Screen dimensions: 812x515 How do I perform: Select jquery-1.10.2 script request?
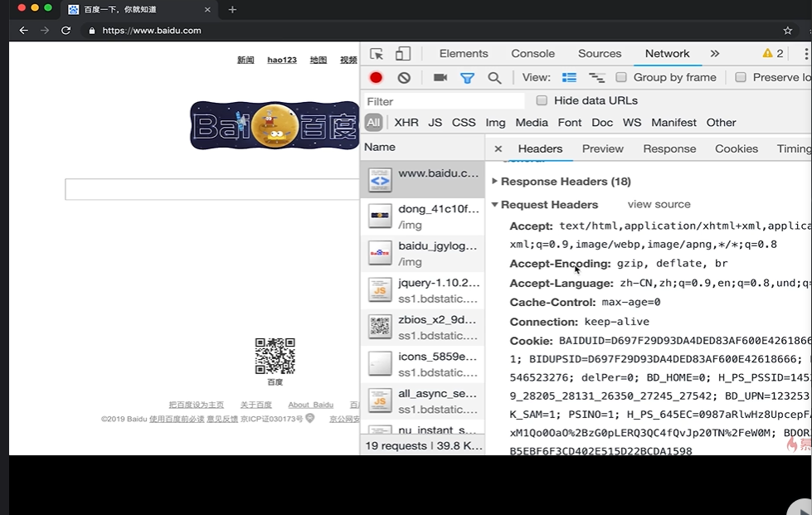tap(422, 290)
